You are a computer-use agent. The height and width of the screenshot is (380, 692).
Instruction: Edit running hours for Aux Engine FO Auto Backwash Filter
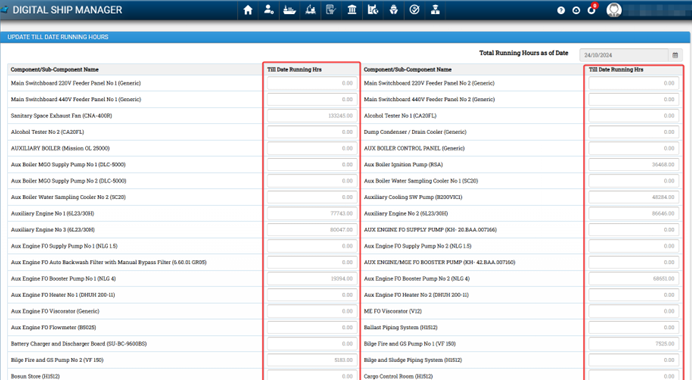coord(312,263)
